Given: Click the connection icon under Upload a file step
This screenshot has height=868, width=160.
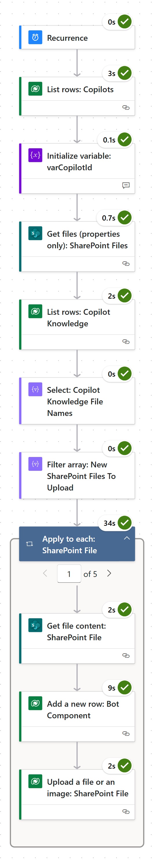Looking at the screenshot, I should (x=126, y=812).
